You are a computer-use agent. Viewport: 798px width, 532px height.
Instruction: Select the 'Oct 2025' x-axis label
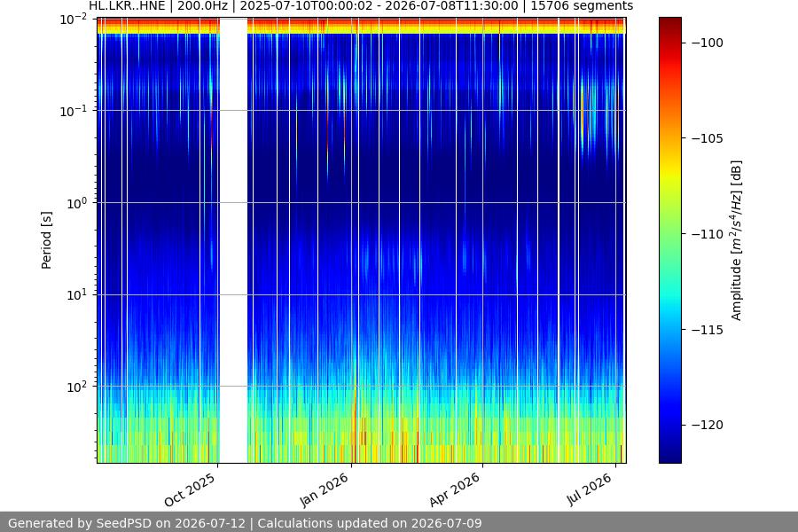[x=191, y=489]
